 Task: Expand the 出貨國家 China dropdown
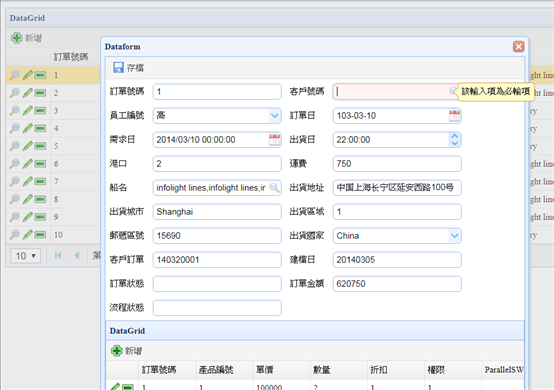(x=454, y=236)
